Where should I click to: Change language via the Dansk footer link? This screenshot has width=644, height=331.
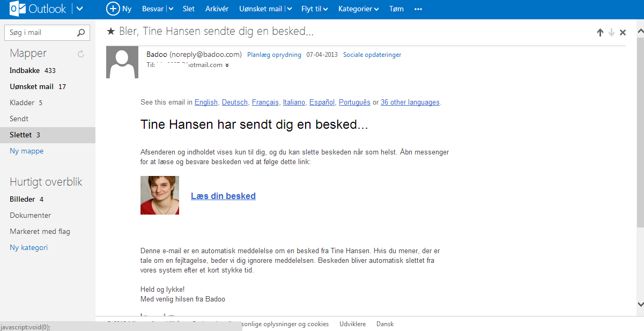[385, 324]
